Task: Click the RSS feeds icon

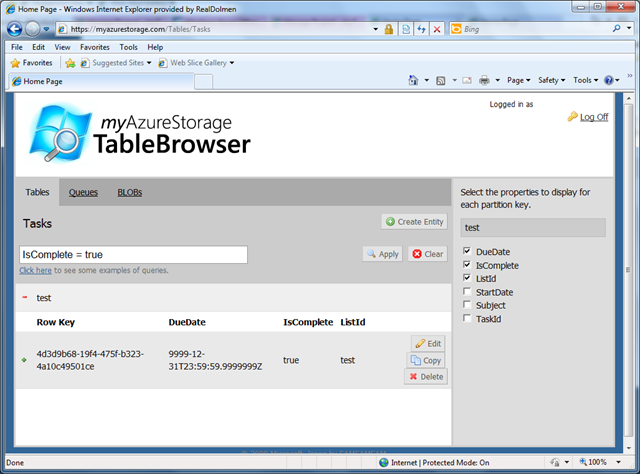Action: (x=441, y=80)
